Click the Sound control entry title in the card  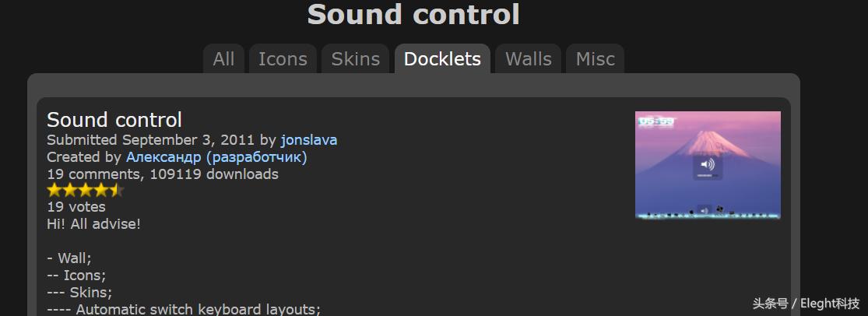(x=114, y=120)
